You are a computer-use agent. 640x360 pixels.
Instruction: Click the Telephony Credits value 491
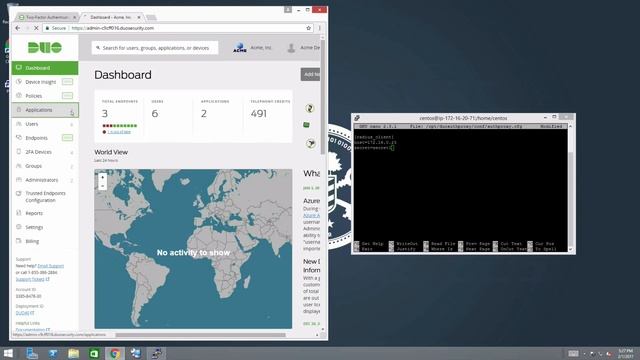point(259,113)
